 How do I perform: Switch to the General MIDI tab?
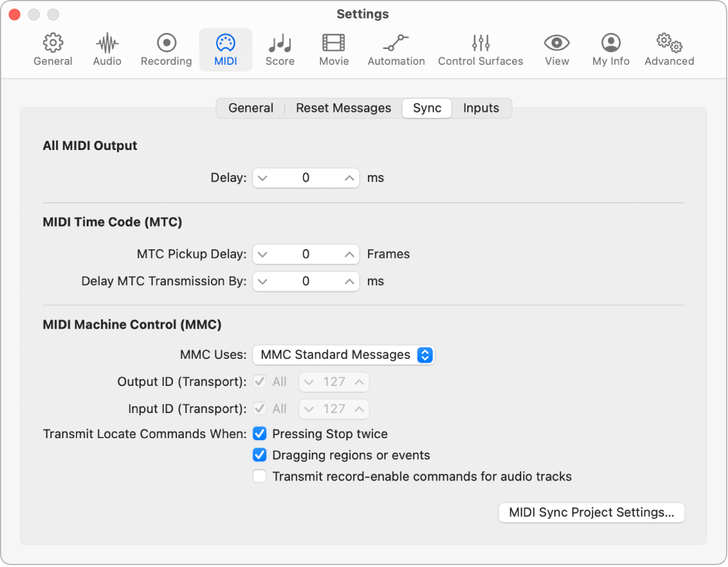(251, 108)
